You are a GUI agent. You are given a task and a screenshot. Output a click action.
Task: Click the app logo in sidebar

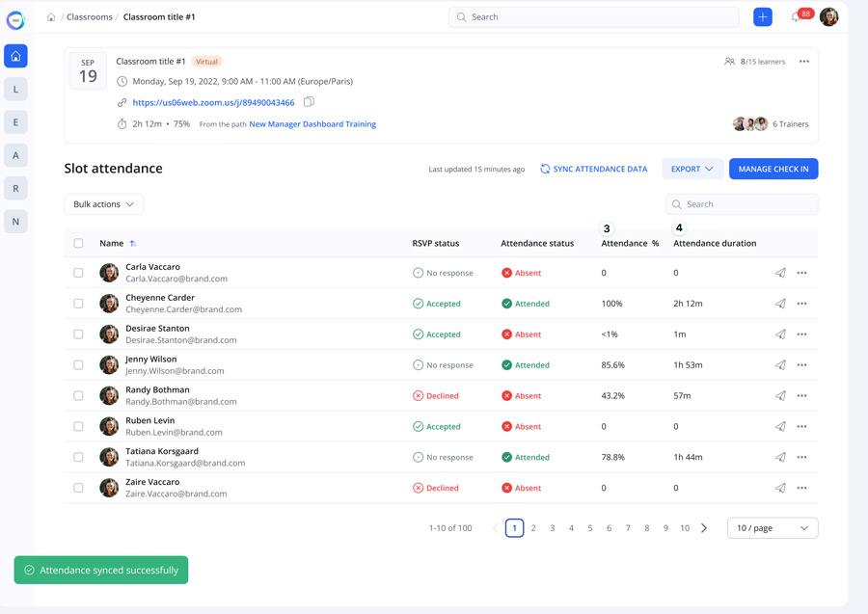coord(15,20)
